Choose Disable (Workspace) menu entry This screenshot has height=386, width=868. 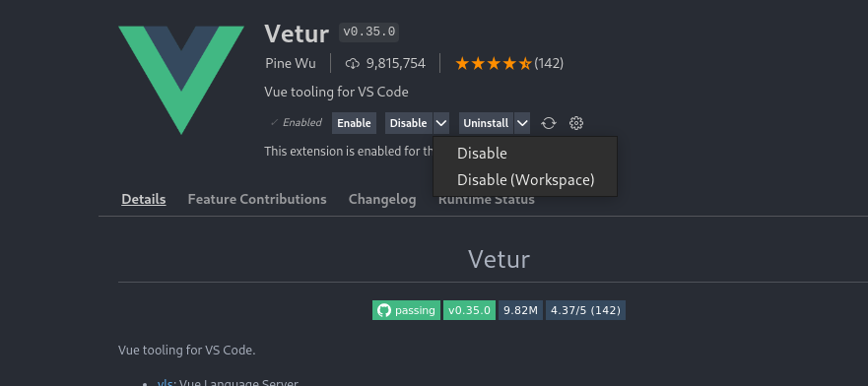[x=525, y=180]
